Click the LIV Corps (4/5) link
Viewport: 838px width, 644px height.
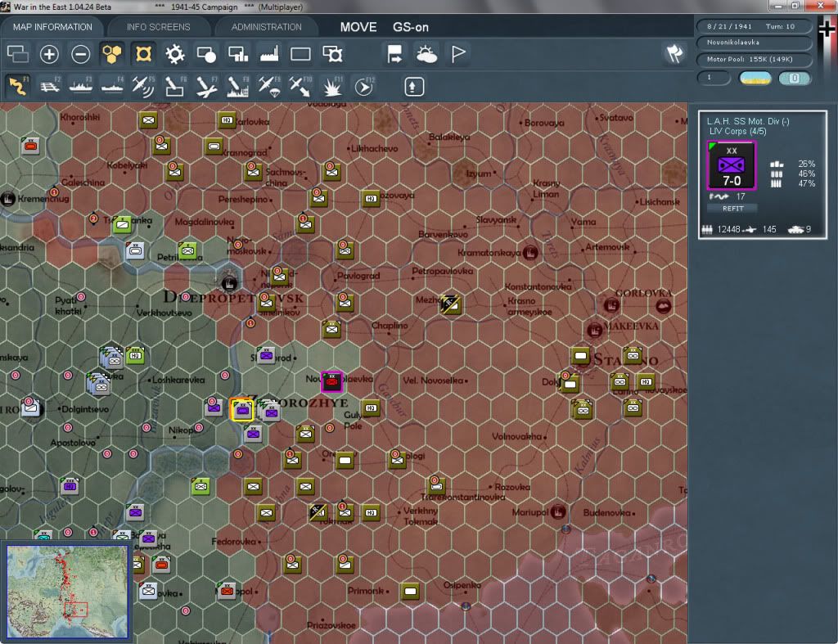(x=737, y=131)
